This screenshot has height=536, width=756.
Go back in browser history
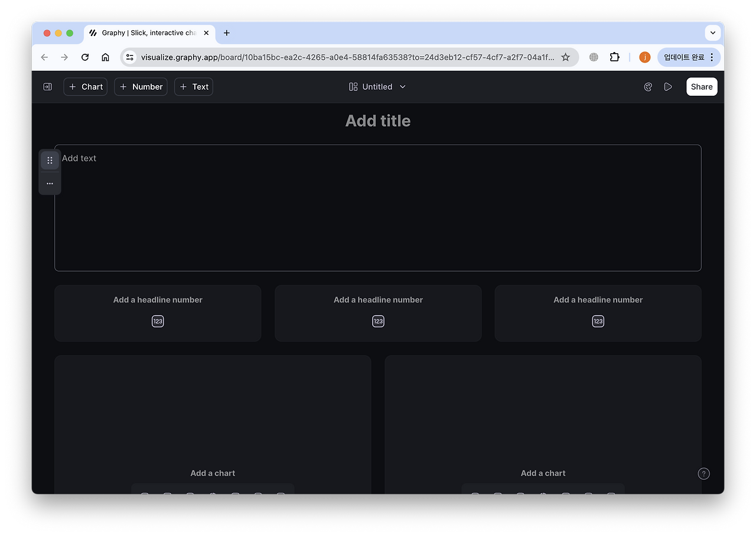(x=44, y=57)
